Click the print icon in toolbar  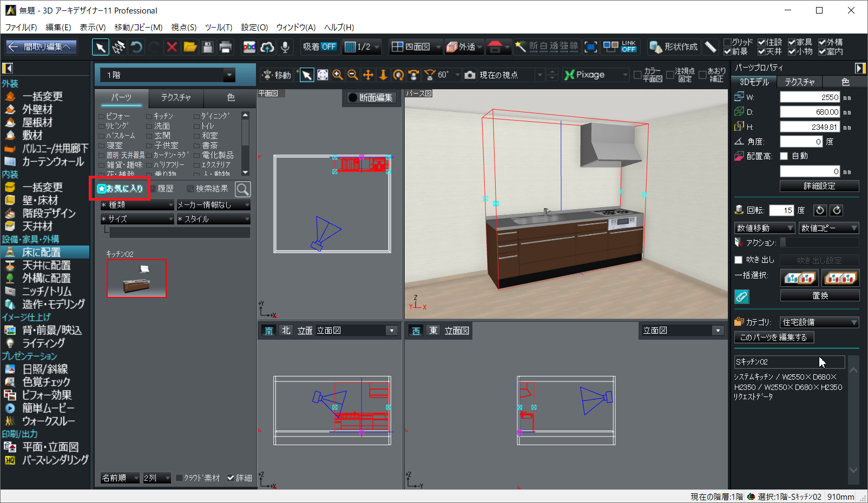226,47
